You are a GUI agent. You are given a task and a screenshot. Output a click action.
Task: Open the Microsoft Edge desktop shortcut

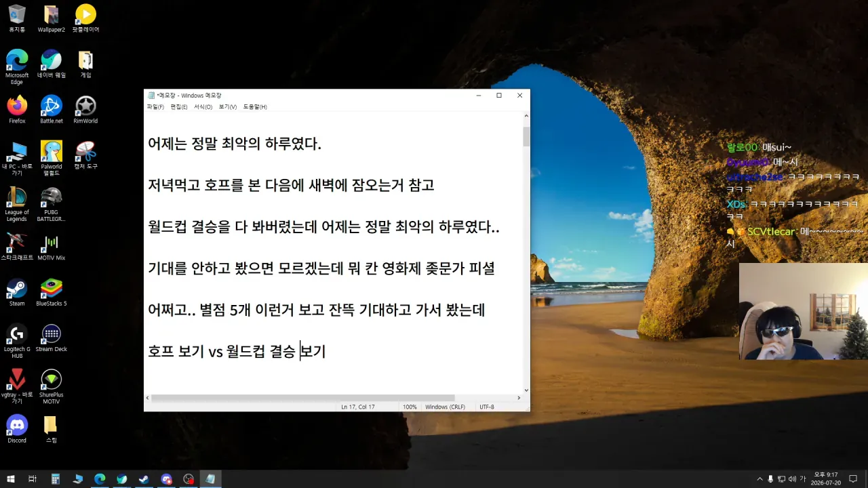coord(17,67)
